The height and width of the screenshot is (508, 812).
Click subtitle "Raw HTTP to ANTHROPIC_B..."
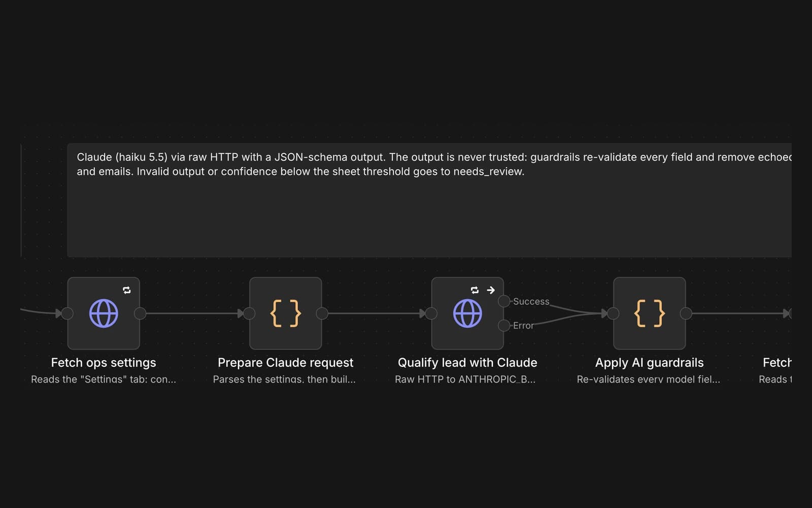coord(465,379)
